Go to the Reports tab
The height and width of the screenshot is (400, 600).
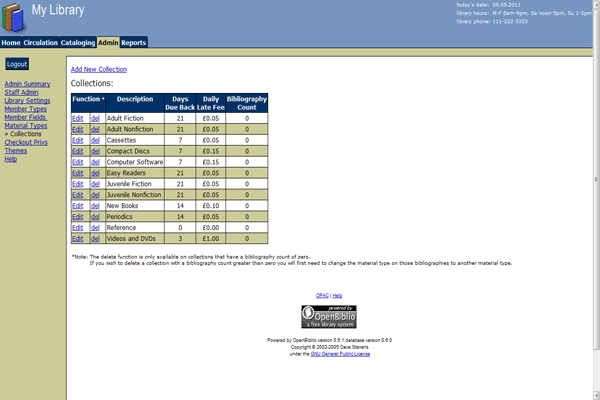(133, 43)
